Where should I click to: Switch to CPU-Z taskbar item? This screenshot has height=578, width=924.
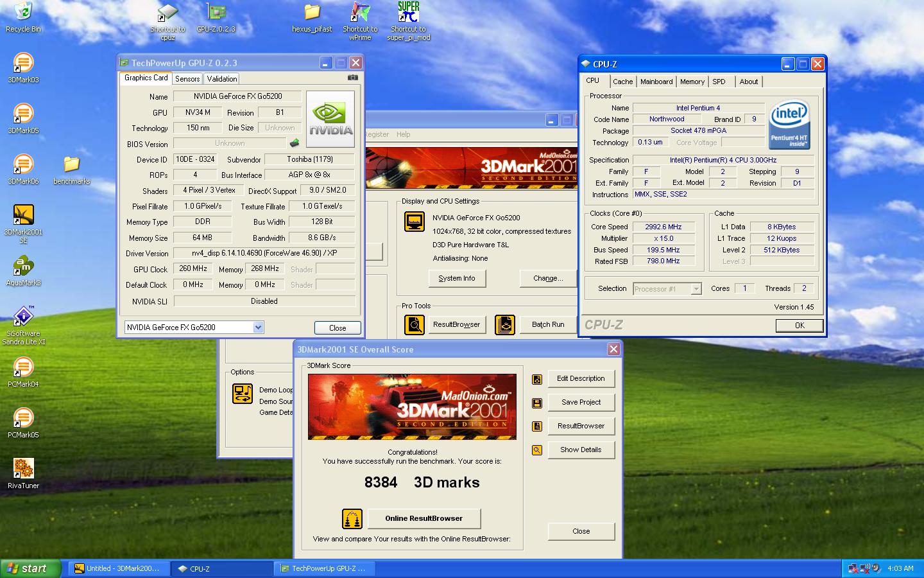click(223, 568)
